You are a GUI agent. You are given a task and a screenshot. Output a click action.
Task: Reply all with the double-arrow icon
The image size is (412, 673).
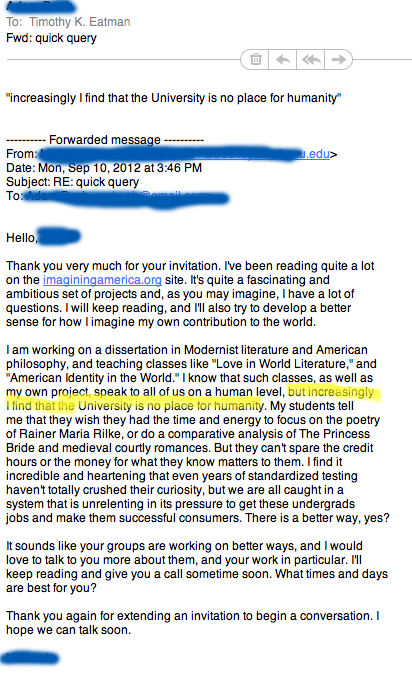(311, 59)
